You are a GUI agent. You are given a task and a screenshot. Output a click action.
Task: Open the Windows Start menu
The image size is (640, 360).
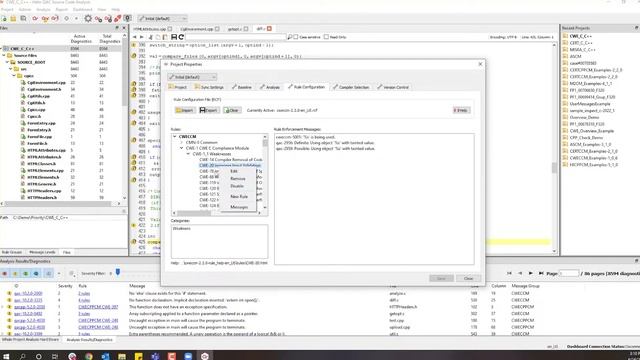click(x=6, y=356)
